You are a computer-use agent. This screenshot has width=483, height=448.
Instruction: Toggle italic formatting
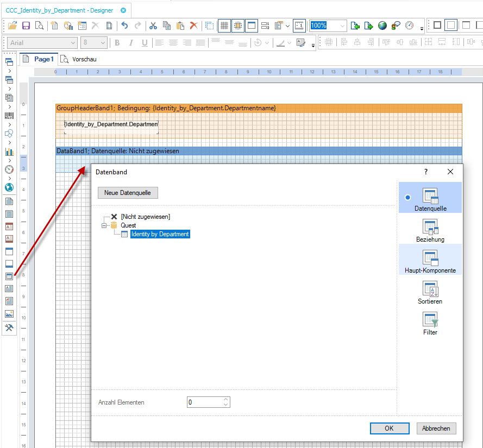click(x=131, y=43)
